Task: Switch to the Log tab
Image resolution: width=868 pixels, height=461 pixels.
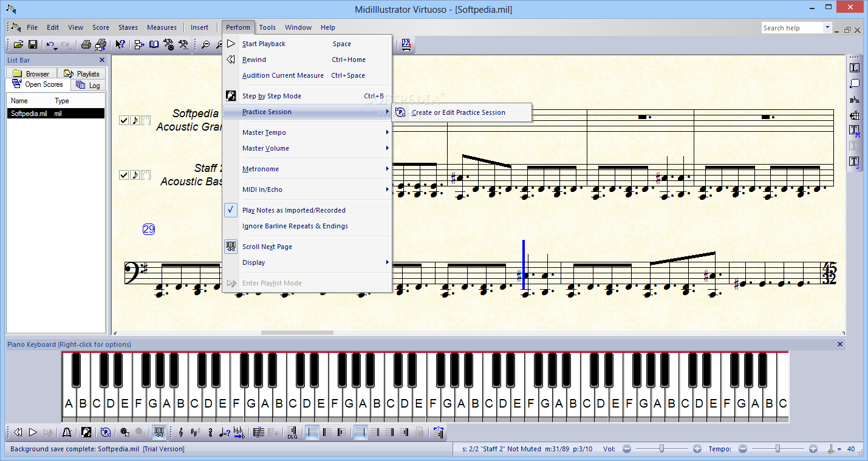Action: point(89,85)
